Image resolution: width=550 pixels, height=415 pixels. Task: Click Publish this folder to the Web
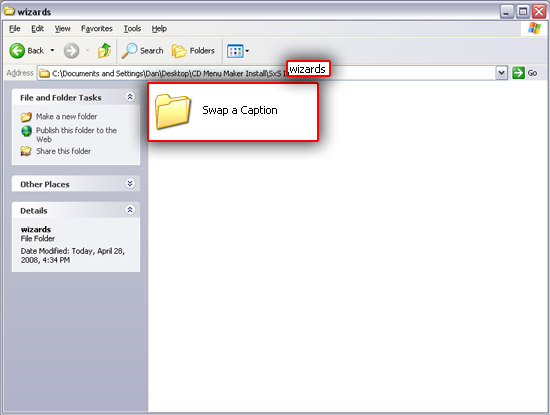(x=76, y=135)
